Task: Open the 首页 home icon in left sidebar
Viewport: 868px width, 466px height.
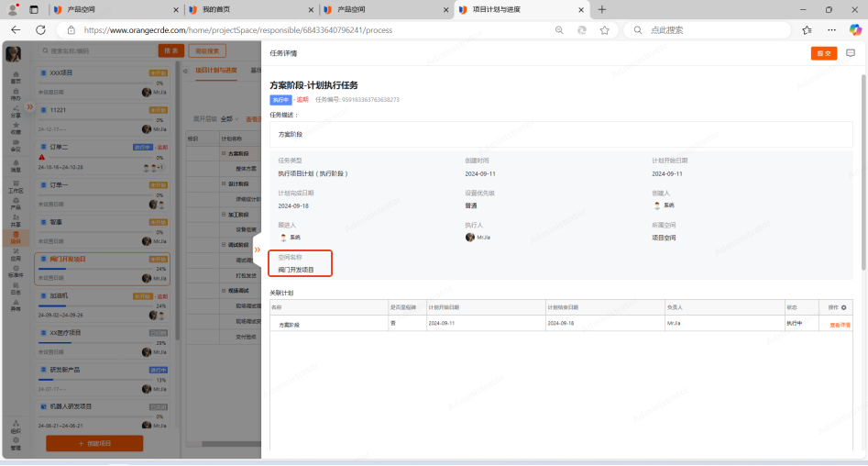Action: click(x=16, y=77)
